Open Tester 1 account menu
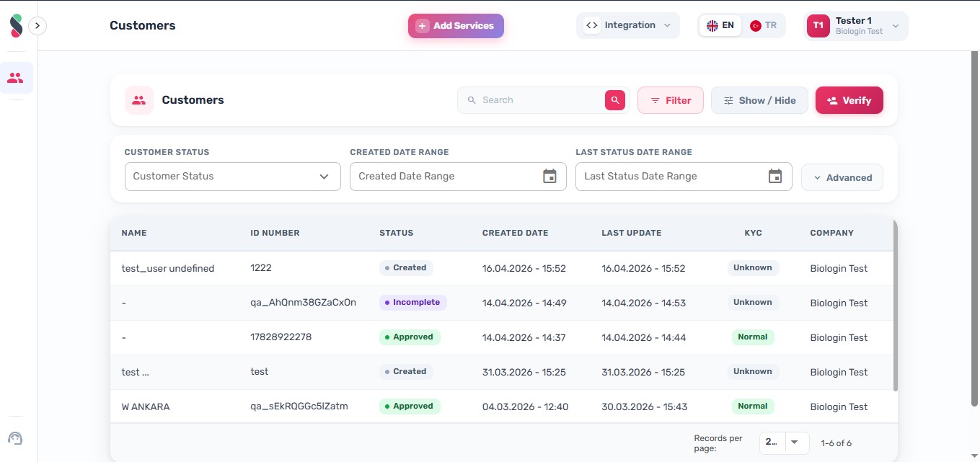 [x=855, y=26]
